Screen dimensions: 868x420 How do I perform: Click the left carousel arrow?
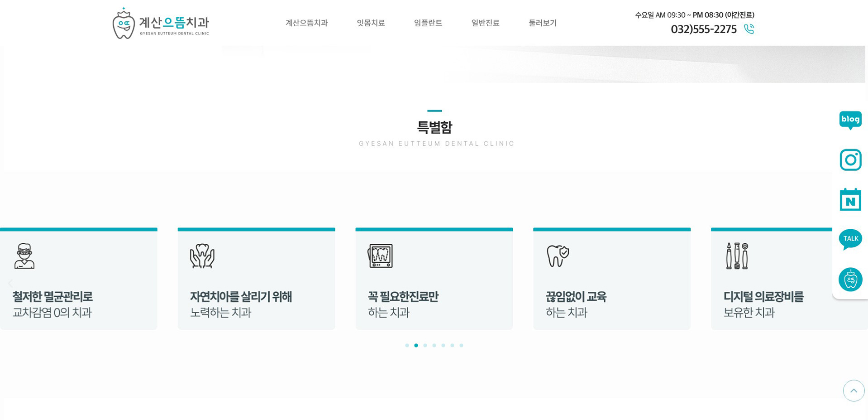pyautogui.click(x=10, y=283)
